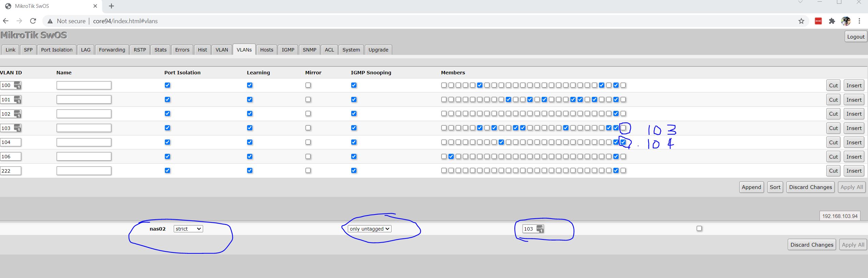Tick the checkbox in the nas02 row
Screen dimensions: 868x278
[x=699, y=229]
